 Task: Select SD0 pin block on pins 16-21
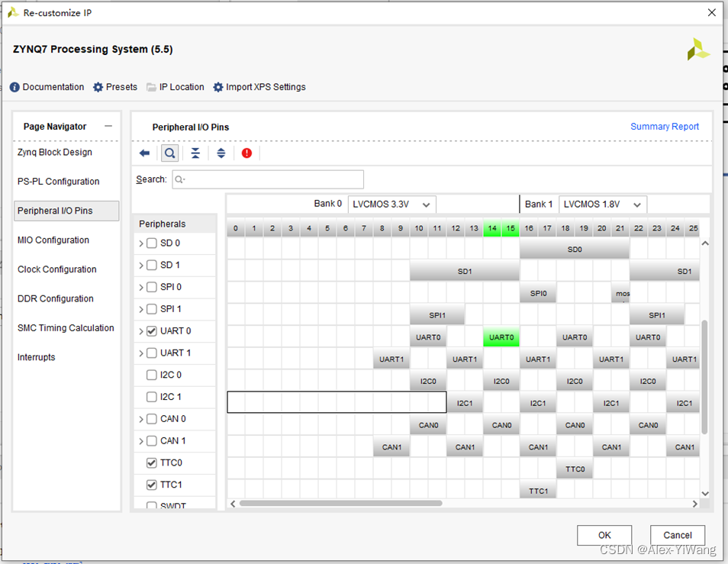(575, 250)
